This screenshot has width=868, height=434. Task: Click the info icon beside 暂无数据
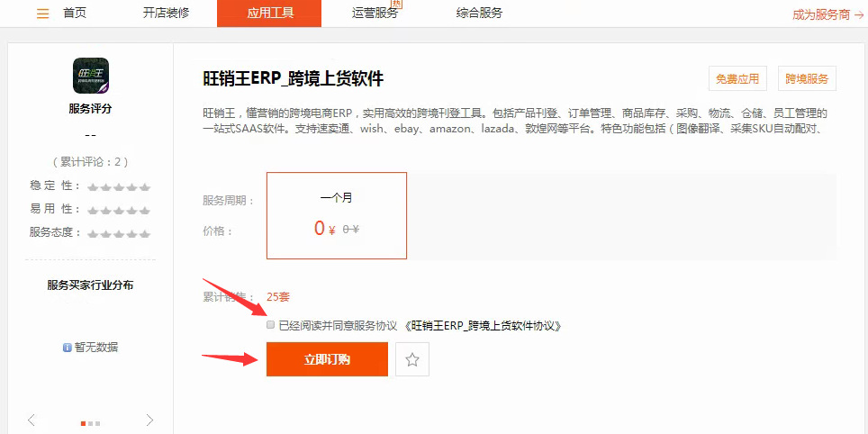(x=67, y=348)
